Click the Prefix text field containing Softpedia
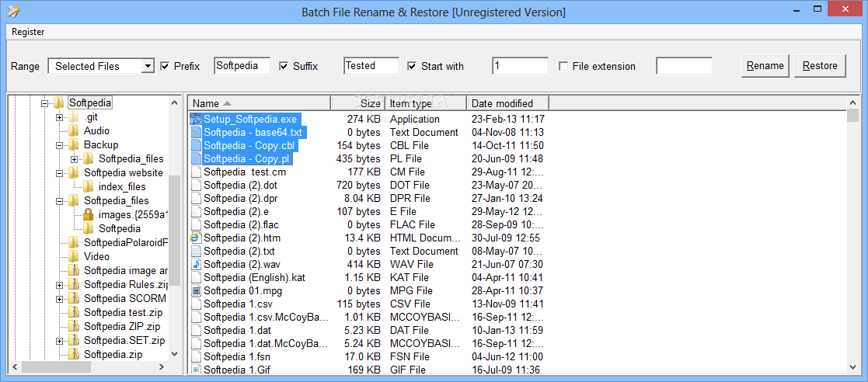 click(x=242, y=66)
